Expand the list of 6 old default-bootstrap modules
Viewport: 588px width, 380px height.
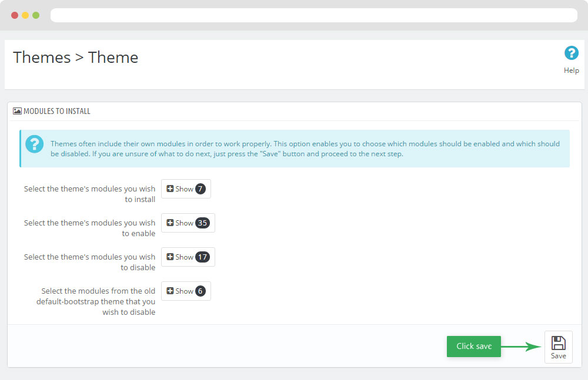[186, 291]
